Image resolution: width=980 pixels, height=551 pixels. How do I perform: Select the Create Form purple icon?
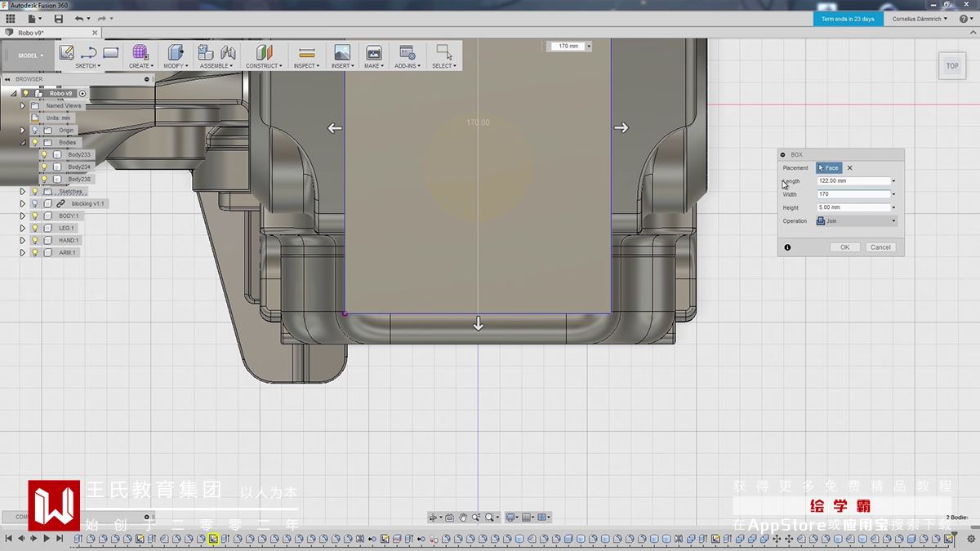[140, 52]
